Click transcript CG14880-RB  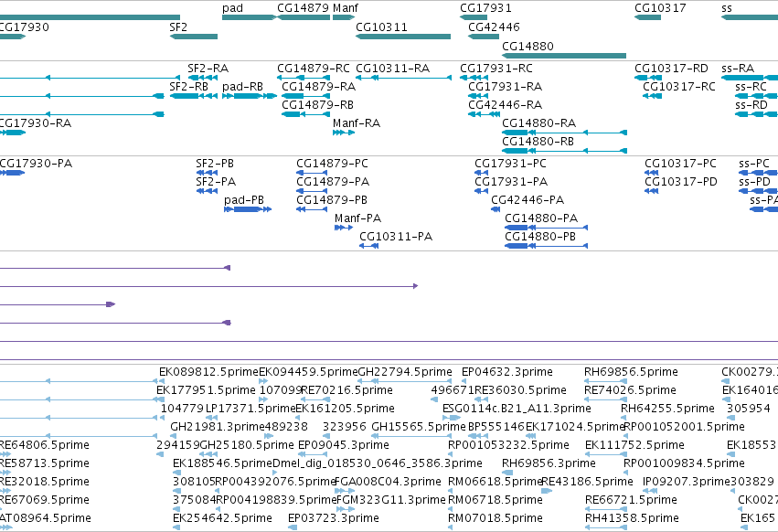(x=565, y=151)
